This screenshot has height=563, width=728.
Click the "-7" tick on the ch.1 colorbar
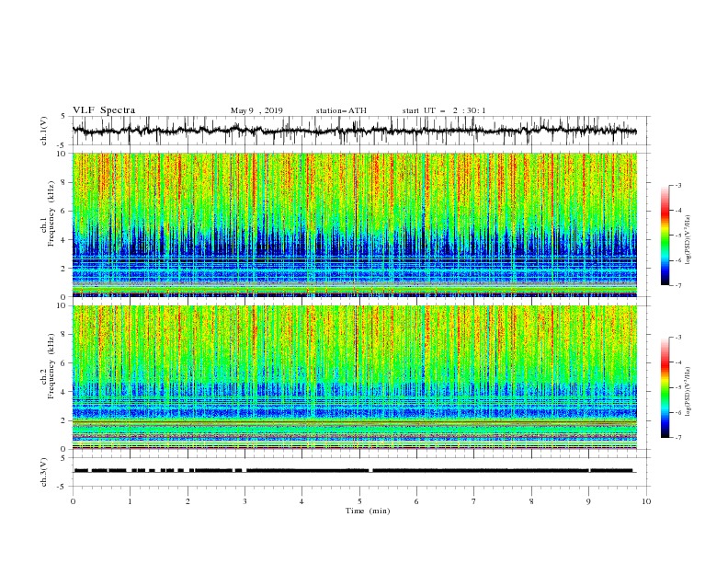tap(678, 285)
